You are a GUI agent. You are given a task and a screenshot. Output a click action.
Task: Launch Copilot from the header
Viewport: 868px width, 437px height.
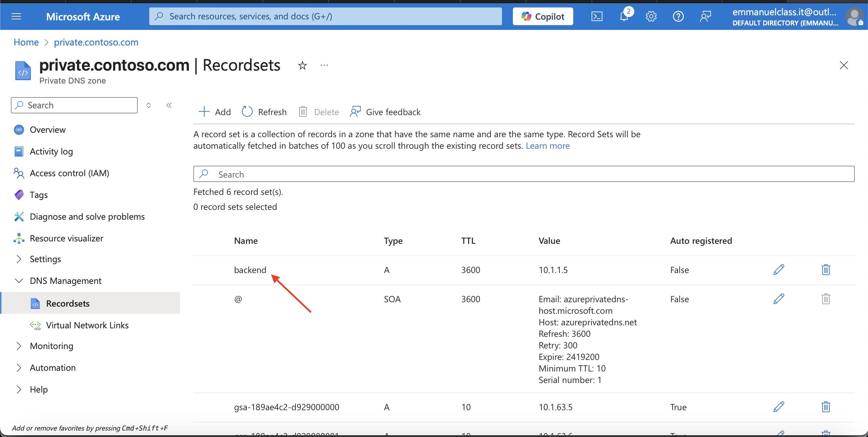(543, 16)
